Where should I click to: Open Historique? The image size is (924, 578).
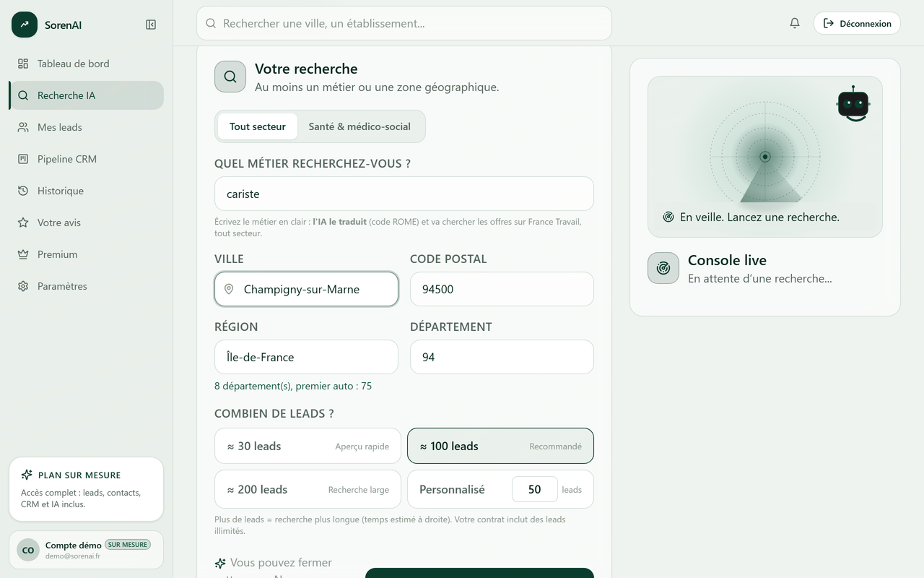pos(87,191)
